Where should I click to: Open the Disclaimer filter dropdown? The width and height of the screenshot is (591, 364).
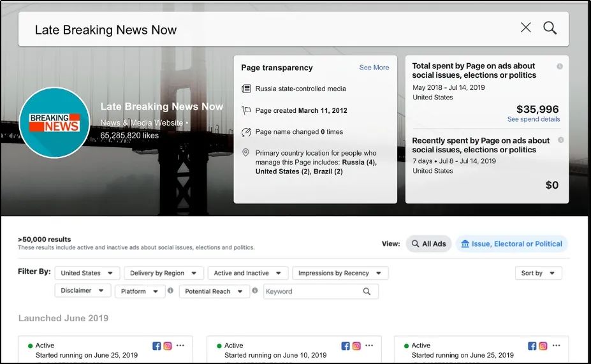coord(82,291)
